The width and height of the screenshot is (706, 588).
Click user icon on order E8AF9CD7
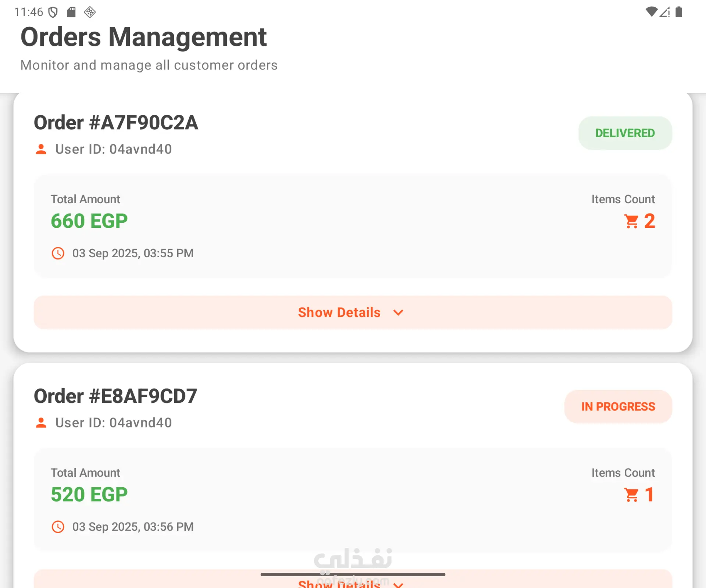[41, 423]
